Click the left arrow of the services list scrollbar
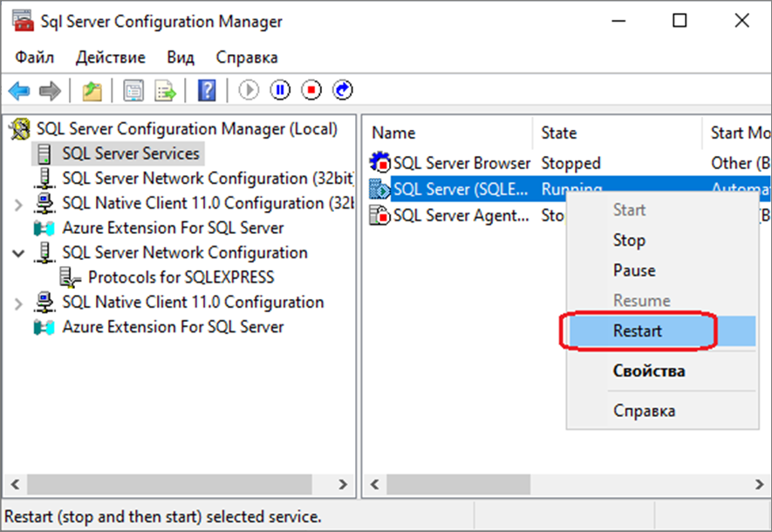This screenshot has width=772, height=532. 375,484
